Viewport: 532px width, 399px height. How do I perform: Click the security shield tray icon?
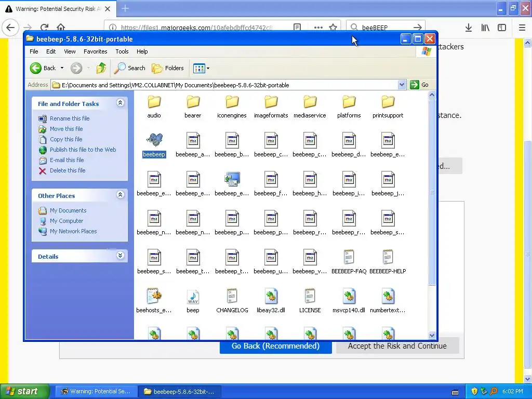coord(474,392)
